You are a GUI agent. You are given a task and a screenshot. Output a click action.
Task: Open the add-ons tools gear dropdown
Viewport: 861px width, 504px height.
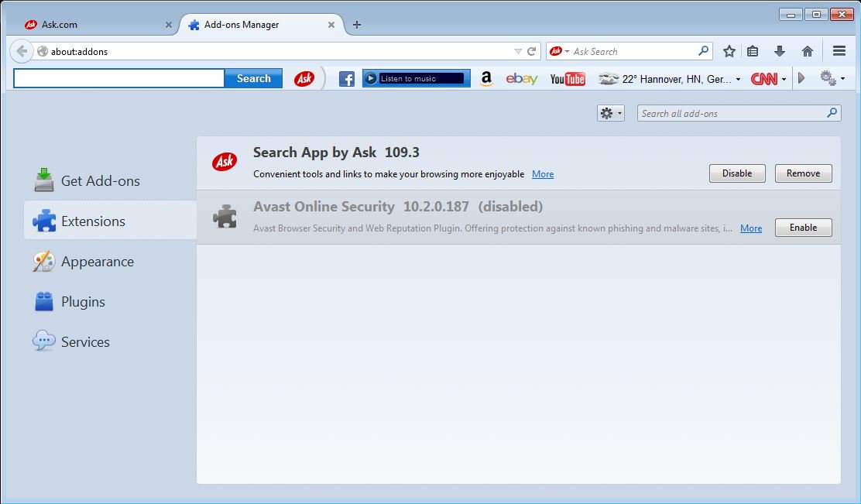[x=611, y=112]
